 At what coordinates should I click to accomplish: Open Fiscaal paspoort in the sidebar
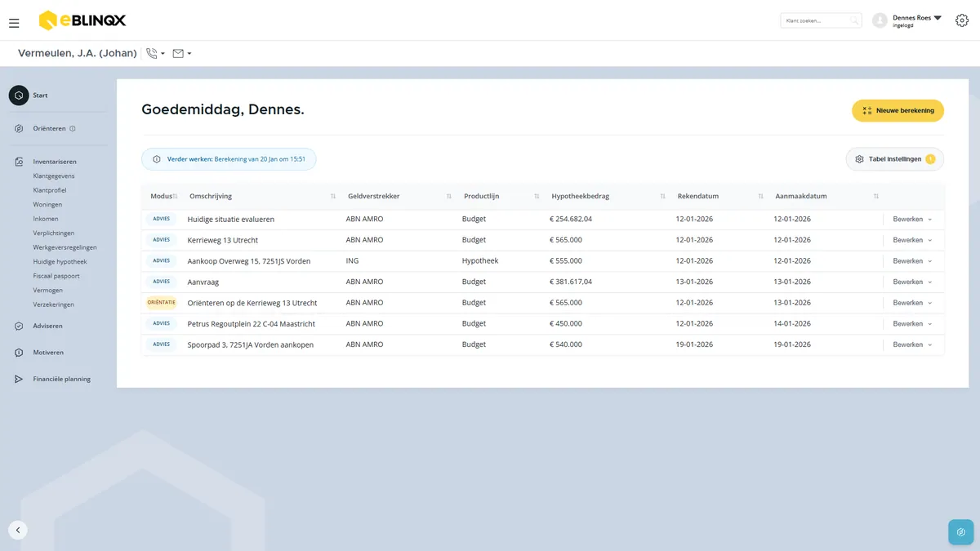[56, 276]
